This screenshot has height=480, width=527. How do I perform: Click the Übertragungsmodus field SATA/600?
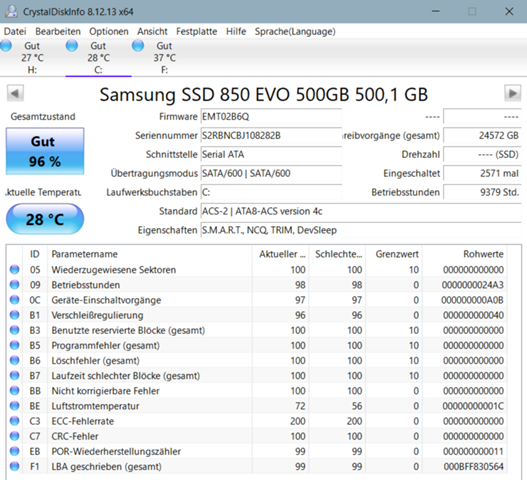click(271, 173)
